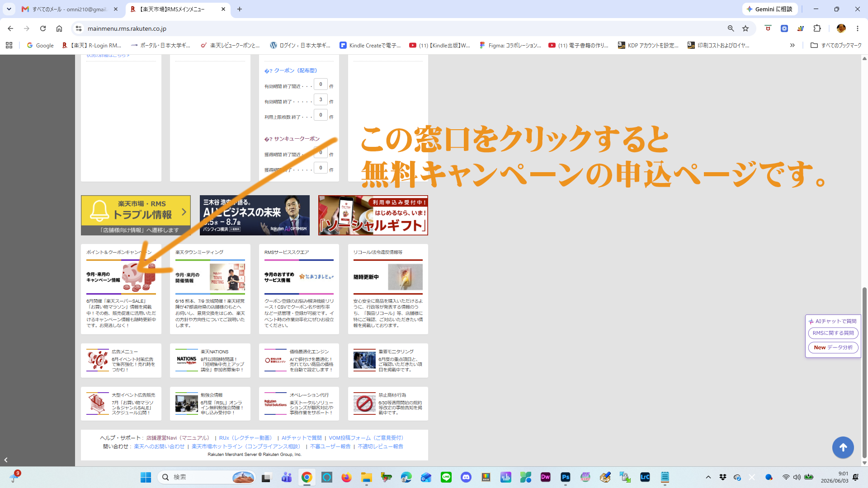Close the Gmail tab
The width and height of the screenshot is (868, 488).
point(116,9)
